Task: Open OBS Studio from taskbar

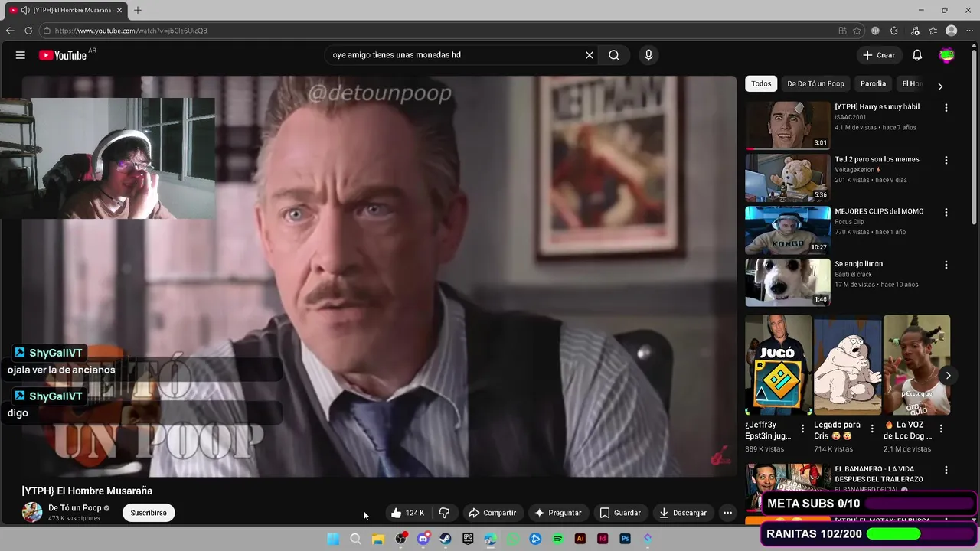Action: coord(400,539)
